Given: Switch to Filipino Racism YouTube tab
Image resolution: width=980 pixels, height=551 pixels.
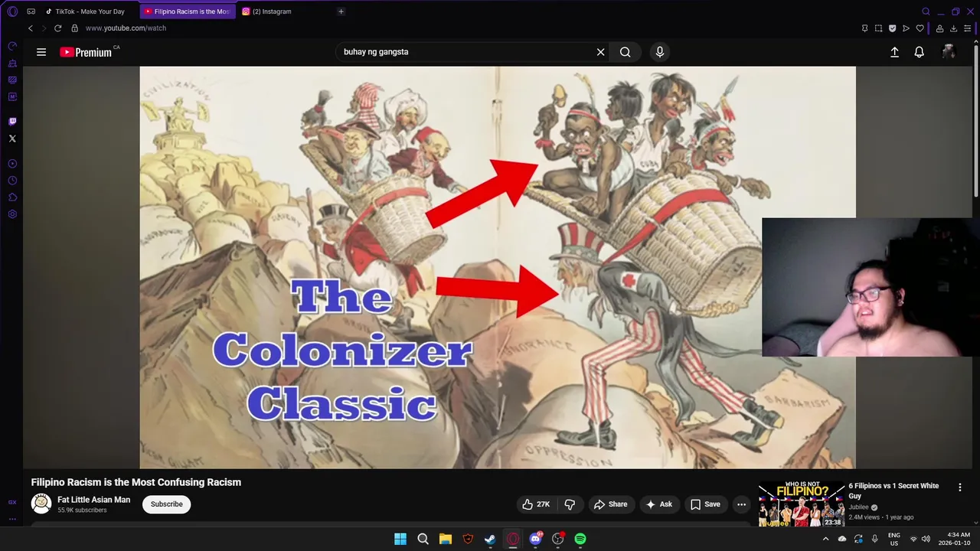Looking at the screenshot, I should tap(188, 11).
